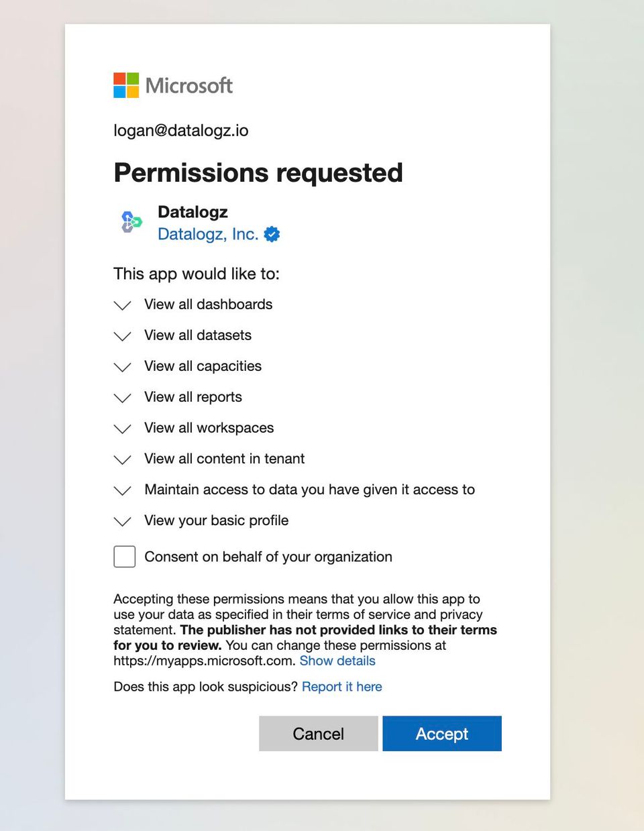
Task: Click the Microsoft logo
Action: click(172, 85)
